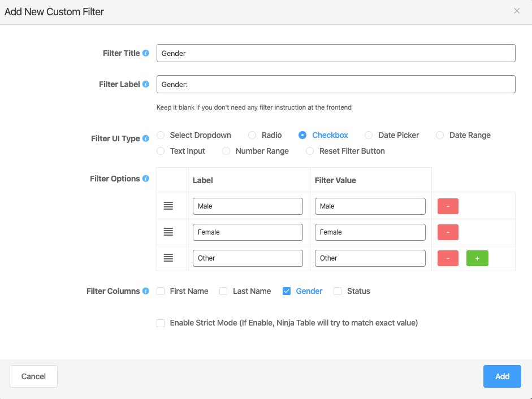
Task: Click the info icon beside Filter Label
Action: (146, 84)
